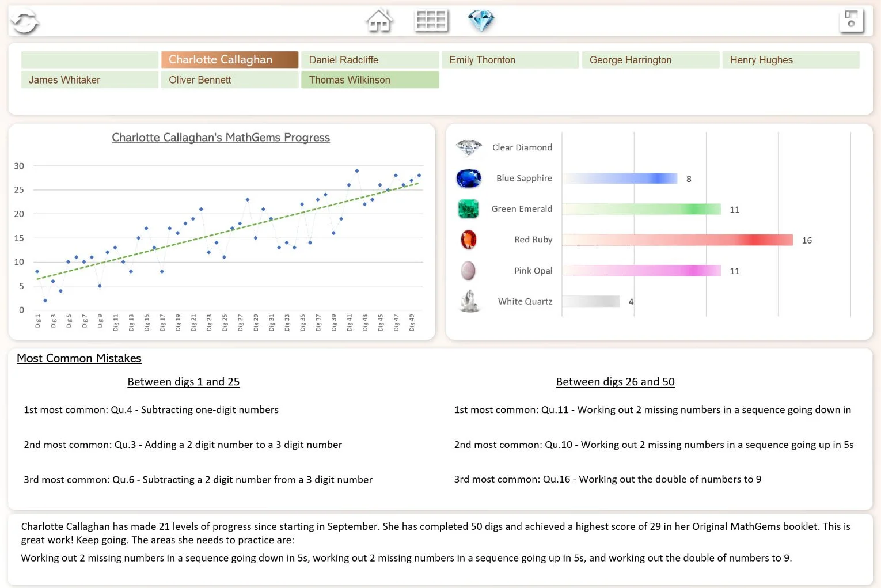
Task: Click the Red Ruby bar showing 16
Action: pos(678,240)
